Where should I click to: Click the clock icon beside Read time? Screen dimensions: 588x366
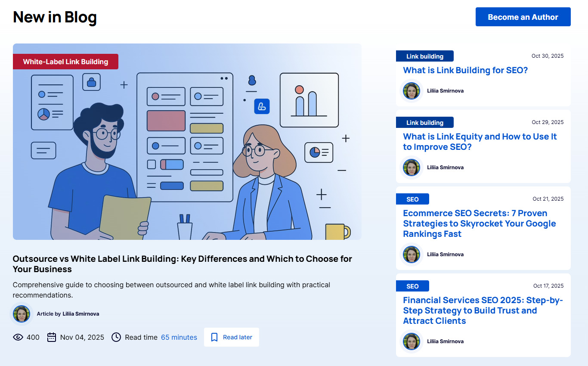click(116, 337)
